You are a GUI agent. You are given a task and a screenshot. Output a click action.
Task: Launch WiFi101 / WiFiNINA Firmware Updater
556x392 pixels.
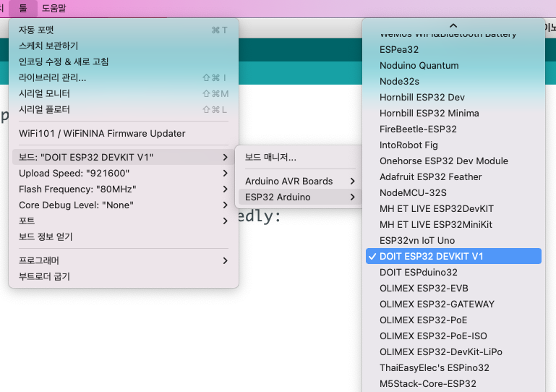[124, 133]
